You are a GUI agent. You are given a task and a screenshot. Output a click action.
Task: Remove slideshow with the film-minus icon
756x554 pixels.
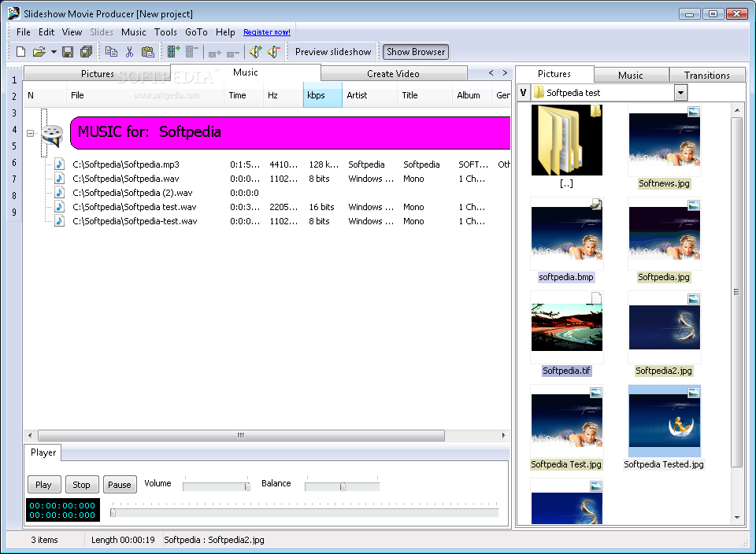click(192, 52)
